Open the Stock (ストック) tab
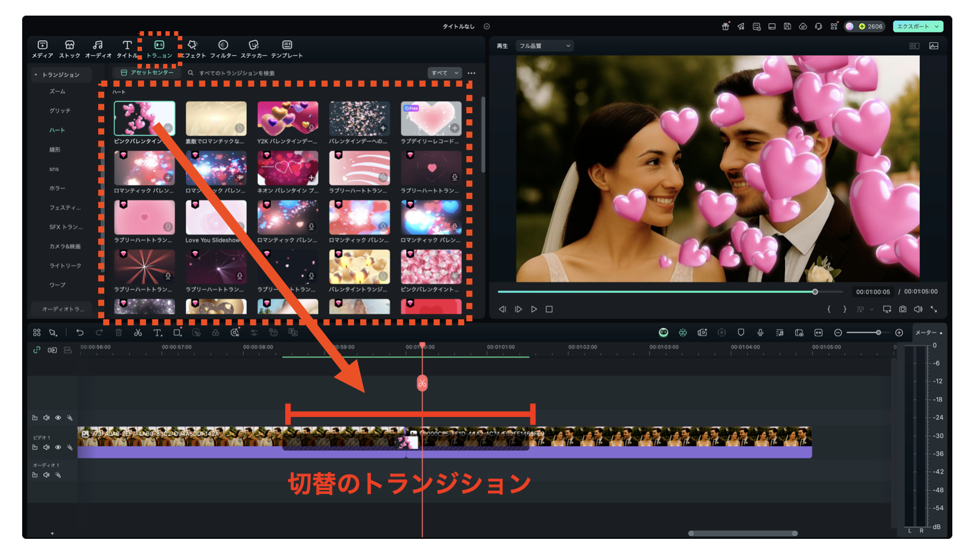This screenshot has width=977, height=560. point(69,49)
